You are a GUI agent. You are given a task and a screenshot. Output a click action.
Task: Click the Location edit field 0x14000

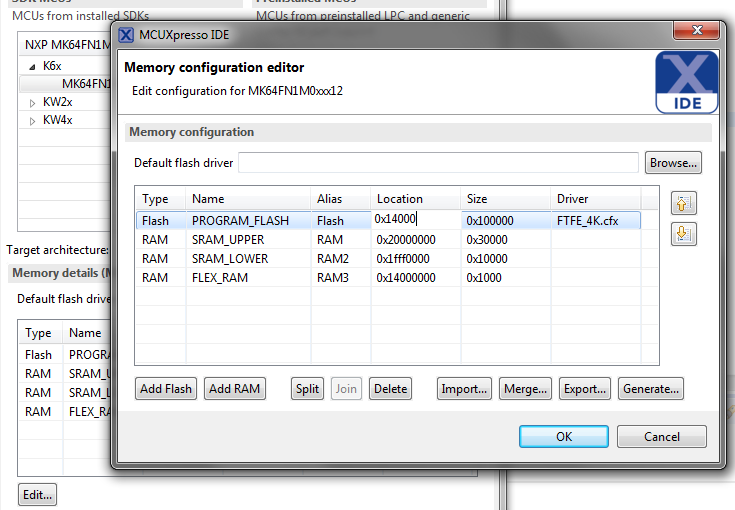(x=415, y=219)
